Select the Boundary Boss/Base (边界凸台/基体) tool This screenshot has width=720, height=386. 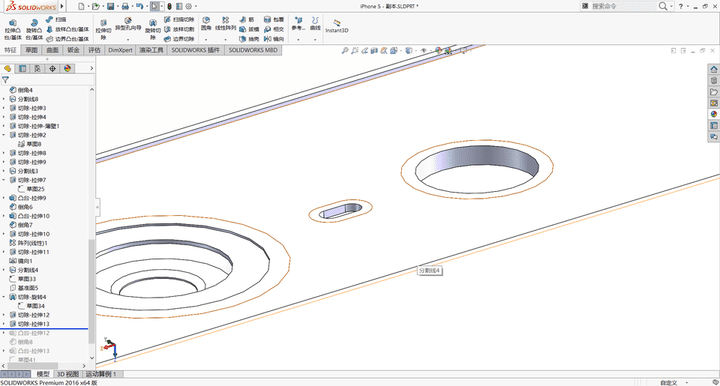coord(68,39)
